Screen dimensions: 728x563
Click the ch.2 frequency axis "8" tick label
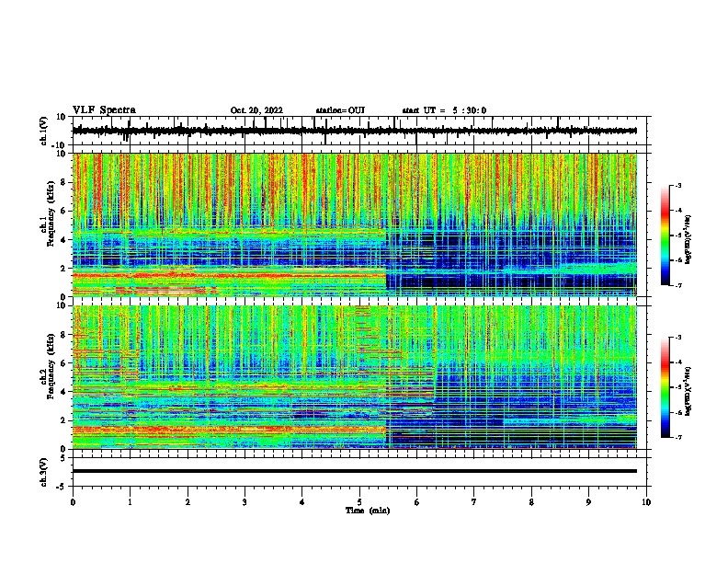click(63, 335)
